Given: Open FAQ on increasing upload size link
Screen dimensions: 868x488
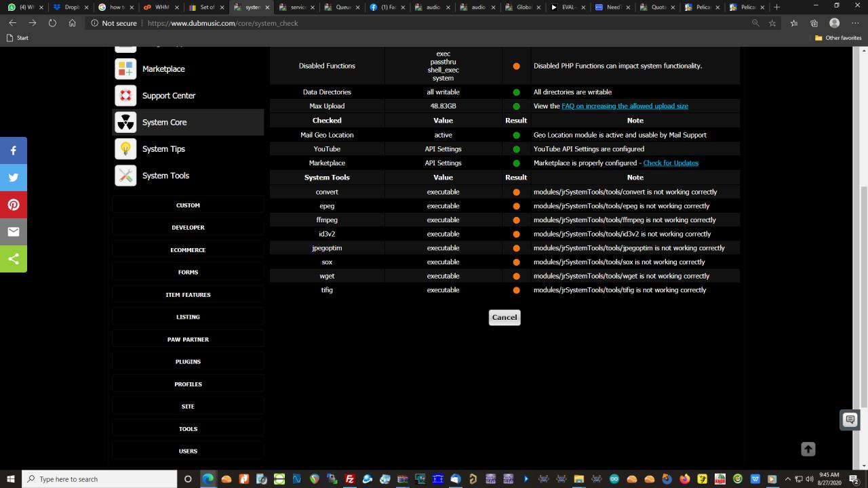Looking at the screenshot, I should point(625,106).
